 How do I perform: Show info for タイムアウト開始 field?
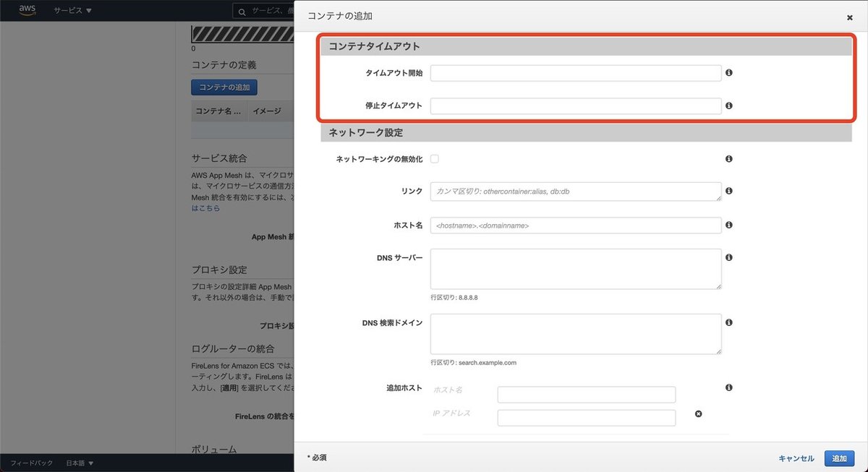(729, 73)
